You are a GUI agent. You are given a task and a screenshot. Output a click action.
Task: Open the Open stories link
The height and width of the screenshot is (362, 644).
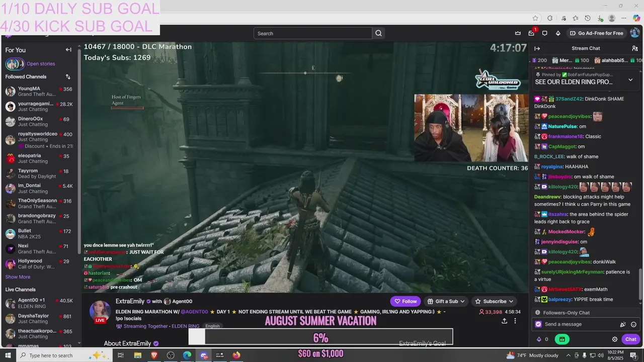click(41, 64)
